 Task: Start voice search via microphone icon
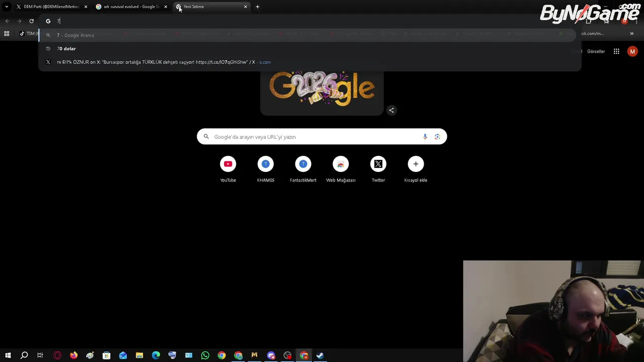click(425, 137)
